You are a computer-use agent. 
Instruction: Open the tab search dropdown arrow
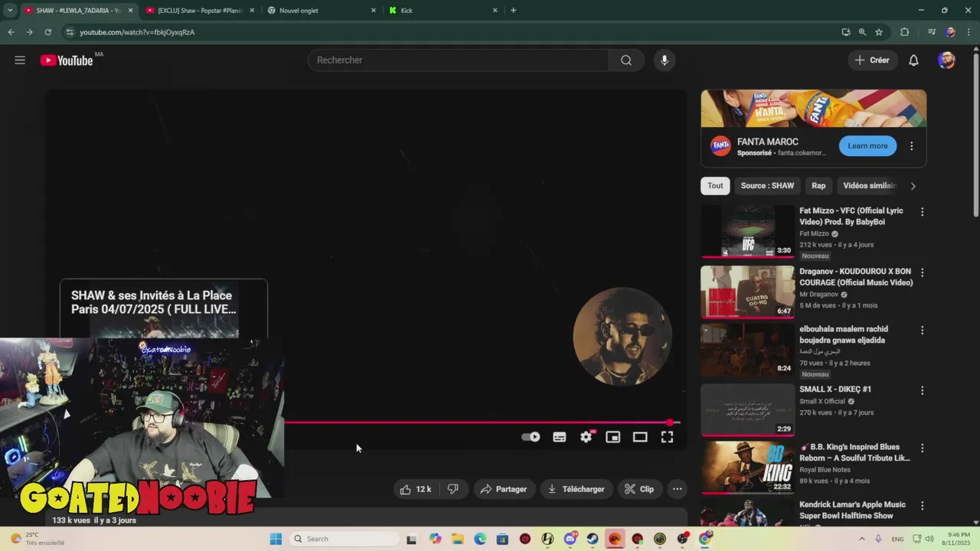click(x=9, y=10)
